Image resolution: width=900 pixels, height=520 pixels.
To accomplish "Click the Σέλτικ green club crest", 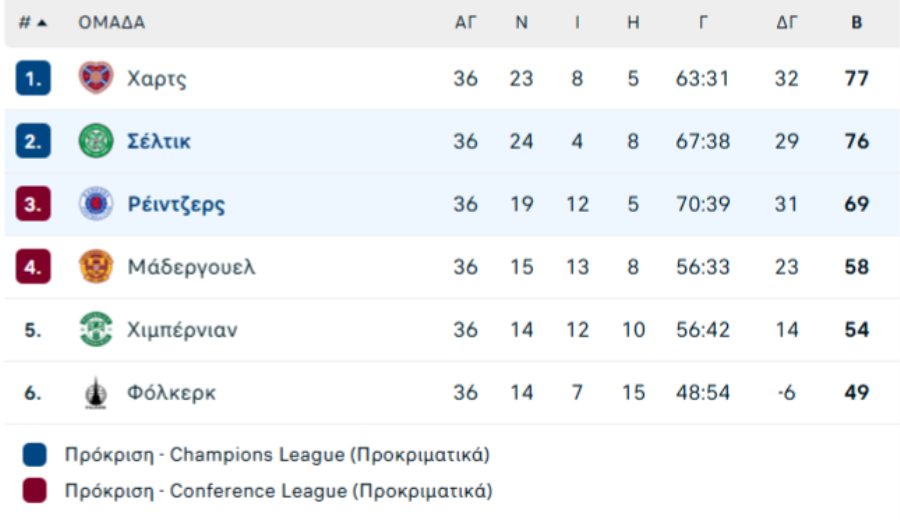I will 96,141.
